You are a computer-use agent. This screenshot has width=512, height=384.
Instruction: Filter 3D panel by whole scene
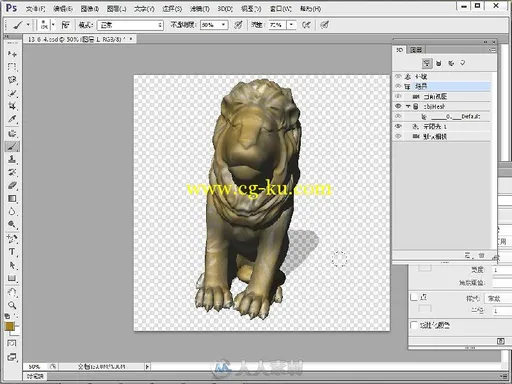(x=427, y=63)
